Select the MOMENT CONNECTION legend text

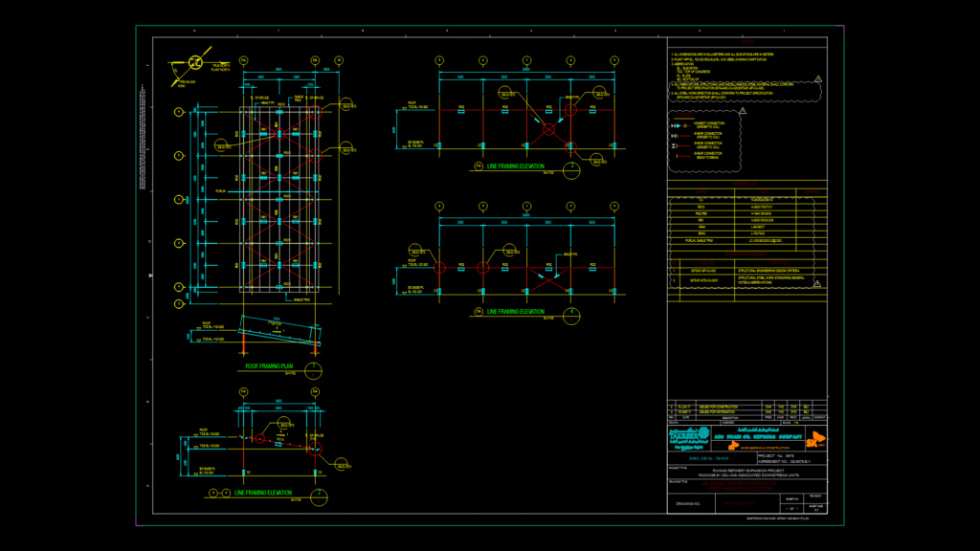pos(709,125)
